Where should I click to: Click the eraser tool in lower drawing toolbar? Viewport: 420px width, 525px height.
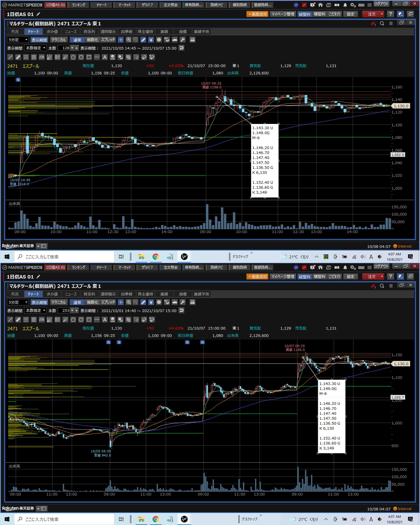(144, 320)
